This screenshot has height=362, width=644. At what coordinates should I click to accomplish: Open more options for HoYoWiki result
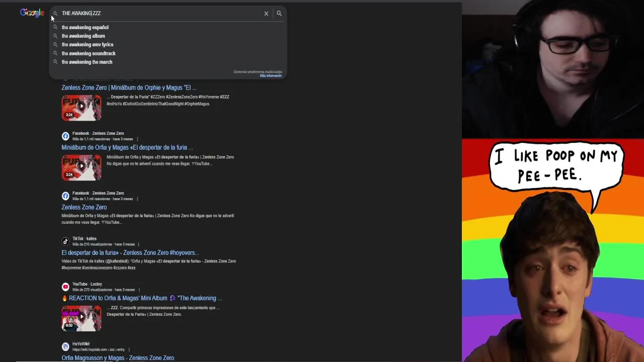point(129,350)
